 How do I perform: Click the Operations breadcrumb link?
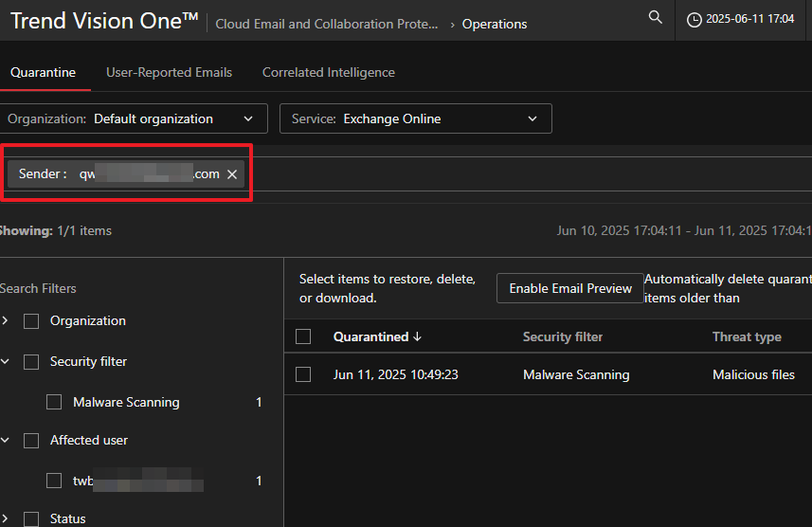[495, 24]
